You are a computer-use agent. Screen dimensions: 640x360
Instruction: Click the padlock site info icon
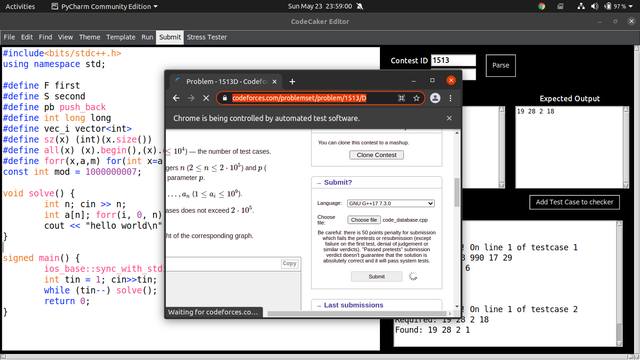[x=224, y=98]
